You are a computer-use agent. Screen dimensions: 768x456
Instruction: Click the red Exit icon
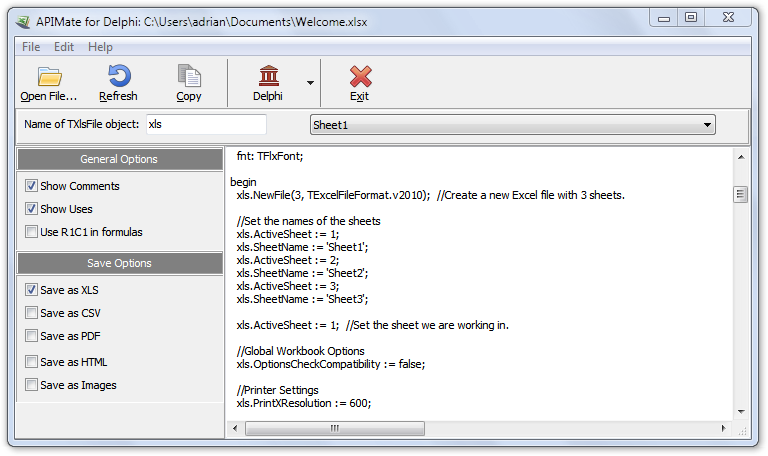point(359,77)
